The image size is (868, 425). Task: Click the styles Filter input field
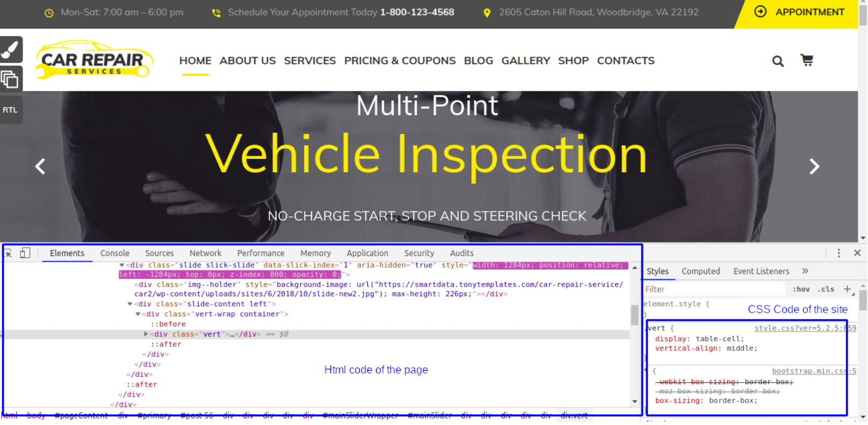tap(714, 289)
